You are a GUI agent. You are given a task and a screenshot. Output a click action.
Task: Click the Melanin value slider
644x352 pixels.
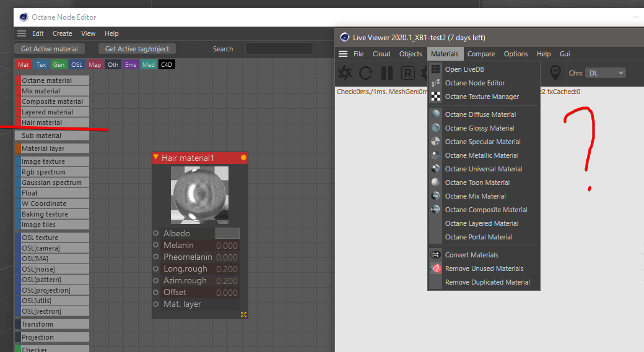[227, 246]
